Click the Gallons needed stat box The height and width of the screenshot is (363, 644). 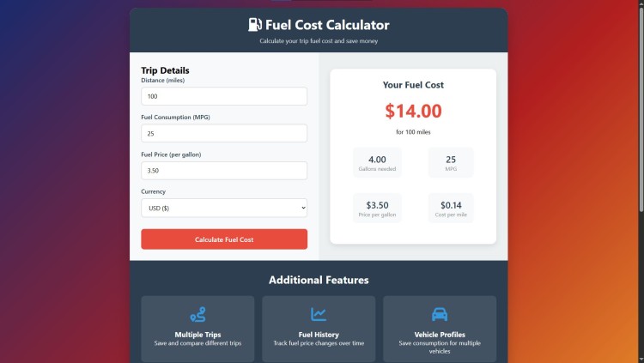[x=377, y=162]
